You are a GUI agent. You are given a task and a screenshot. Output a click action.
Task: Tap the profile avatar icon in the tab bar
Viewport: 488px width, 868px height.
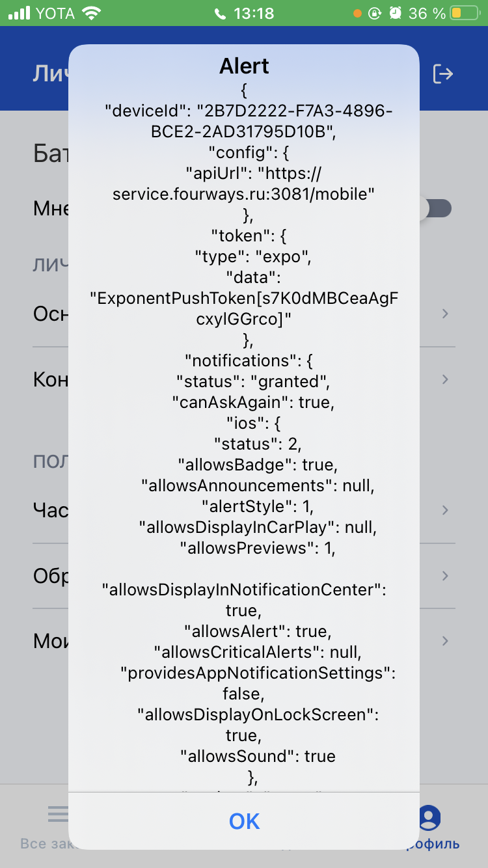tap(429, 817)
